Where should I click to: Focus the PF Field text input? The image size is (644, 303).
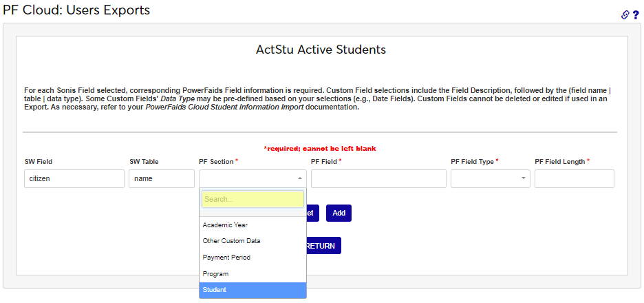pyautogui.click(x=378, y=178)
